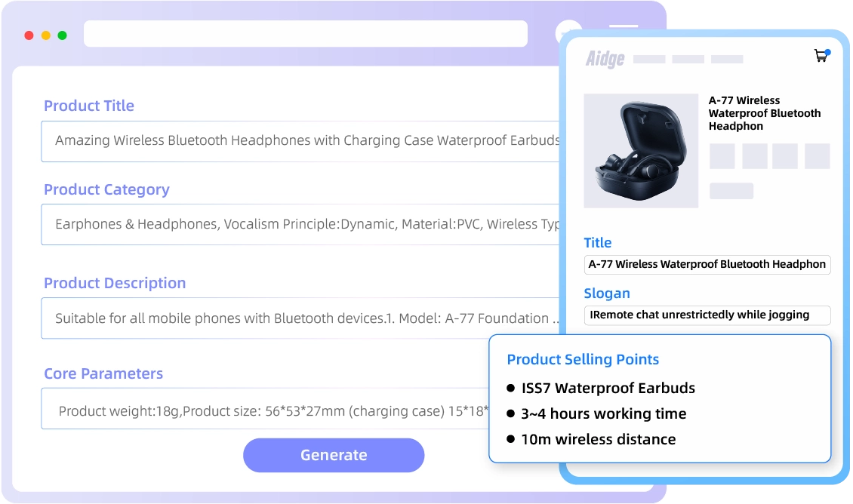
Task: Click the Slogan text box
Action: click(x=707, y=315)
